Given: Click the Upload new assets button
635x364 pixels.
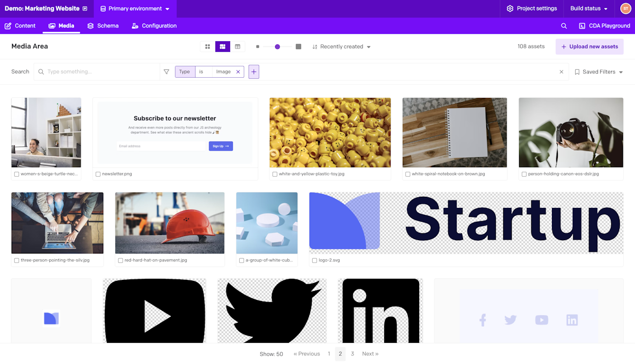Looking at the screenshot, I should 589,47.
